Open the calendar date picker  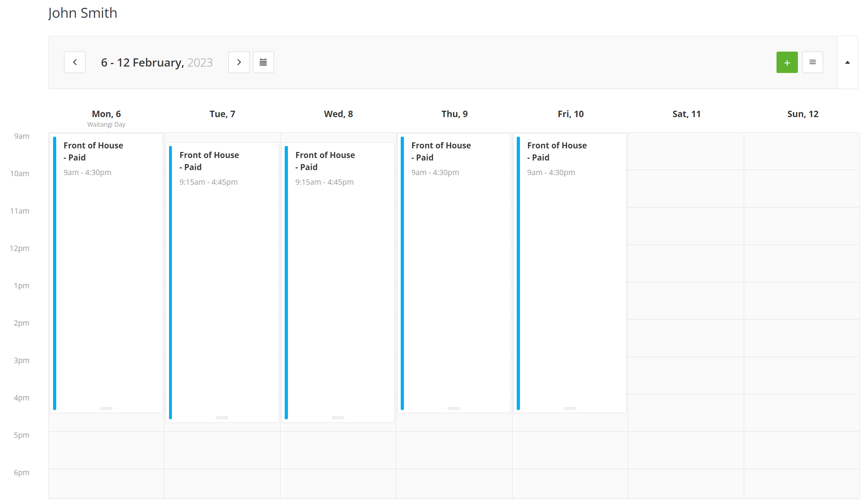tap(263, 62)
